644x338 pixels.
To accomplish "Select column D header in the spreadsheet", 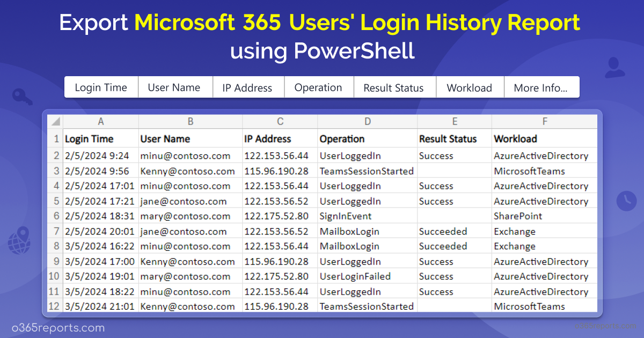I will (x=367, y=122).
